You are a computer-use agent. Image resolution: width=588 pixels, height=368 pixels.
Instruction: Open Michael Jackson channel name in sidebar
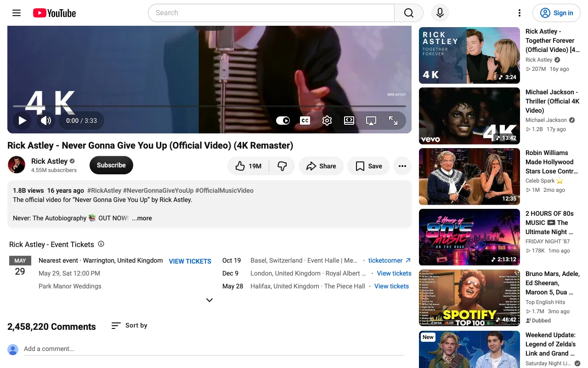546,120
